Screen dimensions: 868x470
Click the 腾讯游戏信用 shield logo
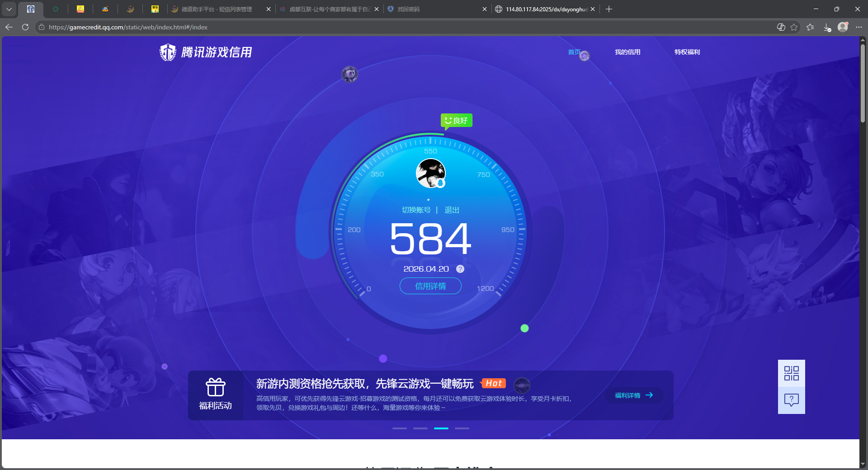(x=168, y=52)
